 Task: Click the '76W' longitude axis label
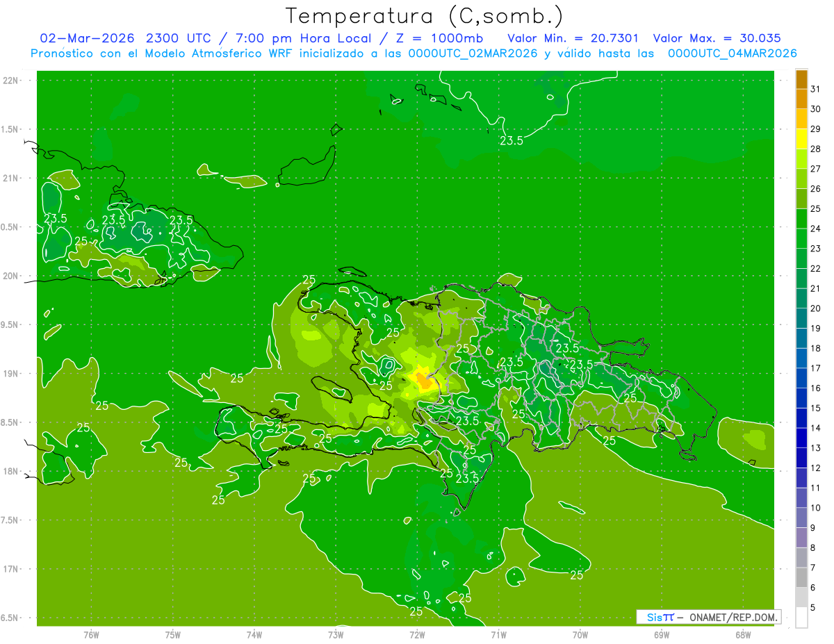pos(91,634)
